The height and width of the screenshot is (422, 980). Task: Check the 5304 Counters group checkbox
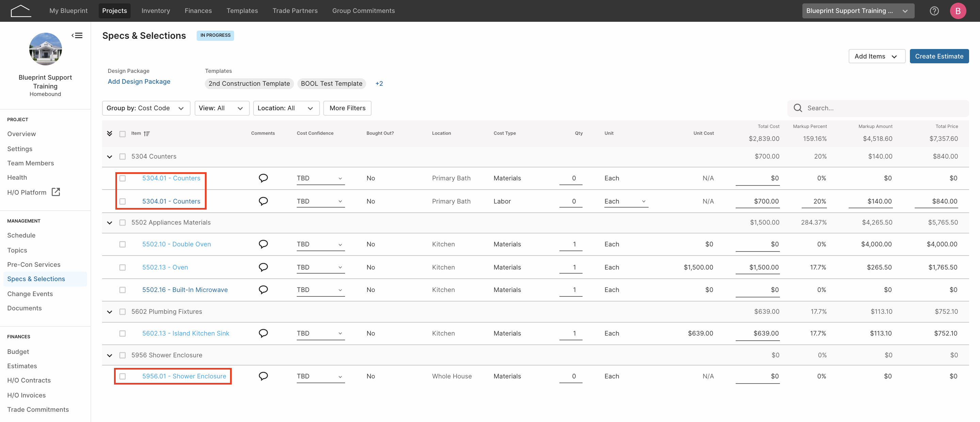click(x=122, y=157)
